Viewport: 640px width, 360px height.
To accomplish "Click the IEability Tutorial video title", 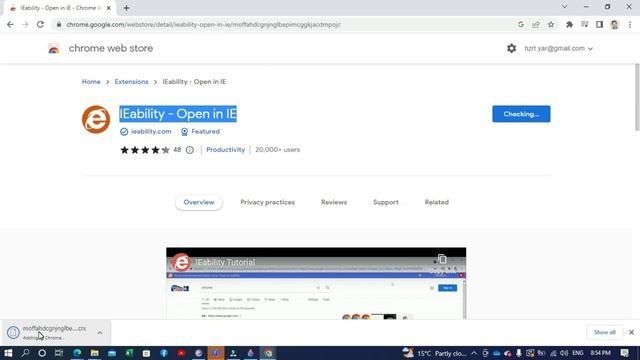I will (x=225, y=262).
